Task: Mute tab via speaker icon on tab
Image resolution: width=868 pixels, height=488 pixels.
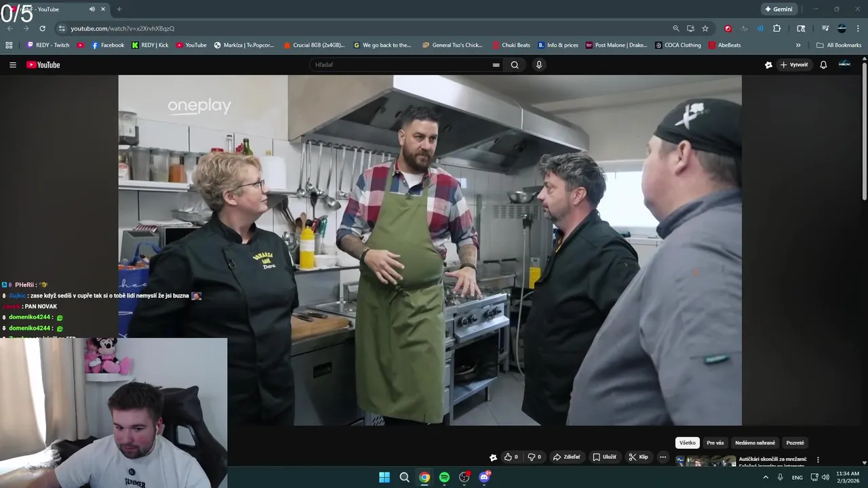Action: [92, 9]
